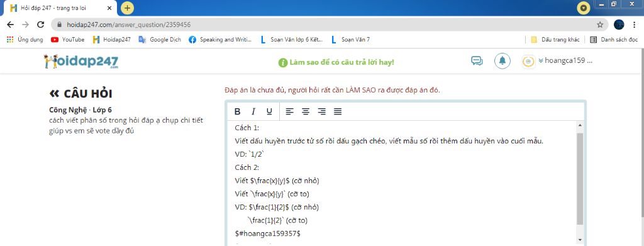
Task: Open Danh sách đọc reading list
Action: point(614,40)
